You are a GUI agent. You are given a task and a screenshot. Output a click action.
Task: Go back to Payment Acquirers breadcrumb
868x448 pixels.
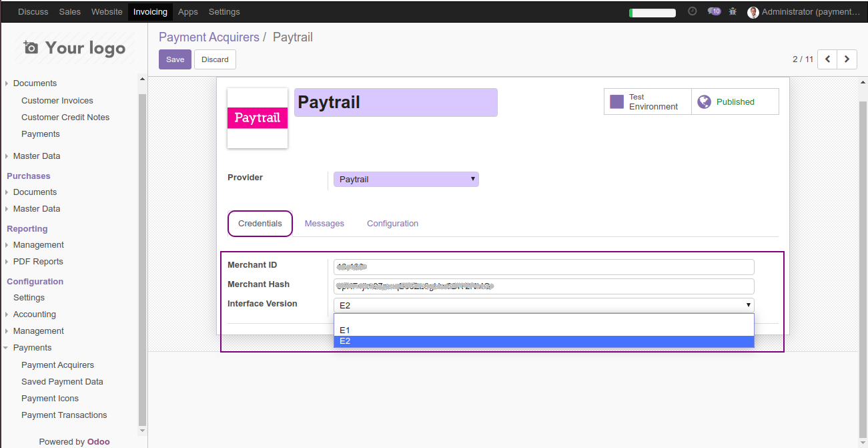point(209,37)
